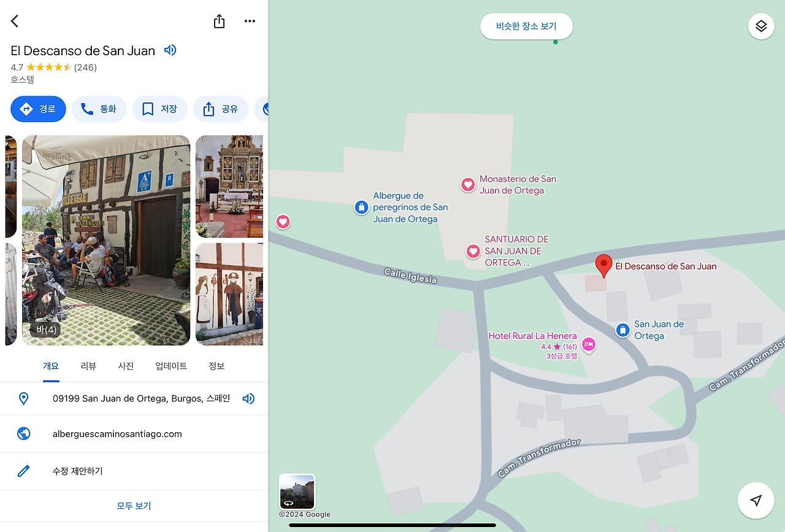Call the hostel with 통화 button
785x532 pixels.
(x=99, y=109)
